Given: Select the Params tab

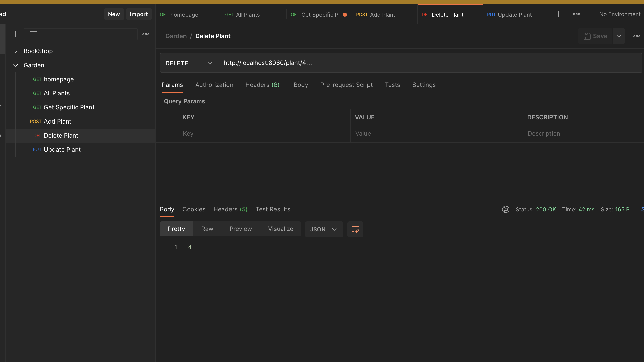Looking at the screenshot, I should pyautogui.click(x=172, y=85).
